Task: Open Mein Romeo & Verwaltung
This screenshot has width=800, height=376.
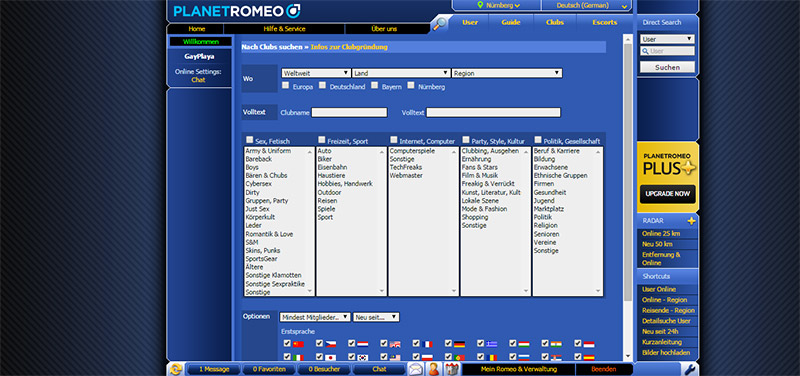Action: (x=518, y=369)
